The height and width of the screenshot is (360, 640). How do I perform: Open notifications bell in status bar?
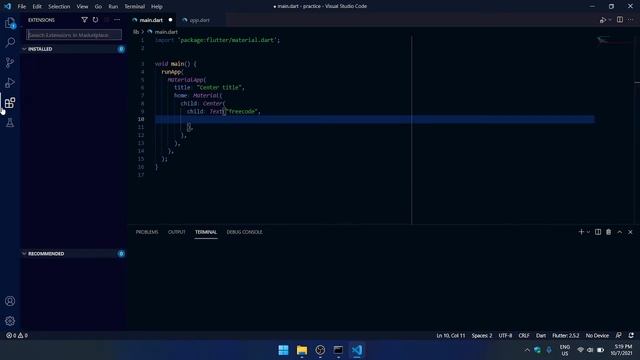(631, 335)
